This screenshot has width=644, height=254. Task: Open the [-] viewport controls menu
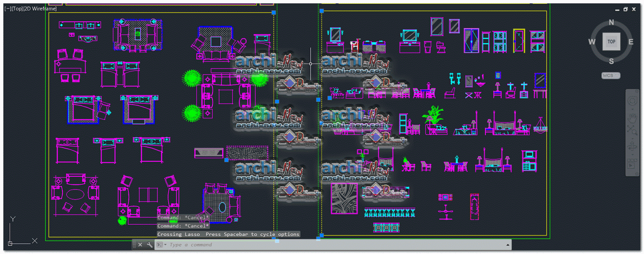click(x=8, y=8)
